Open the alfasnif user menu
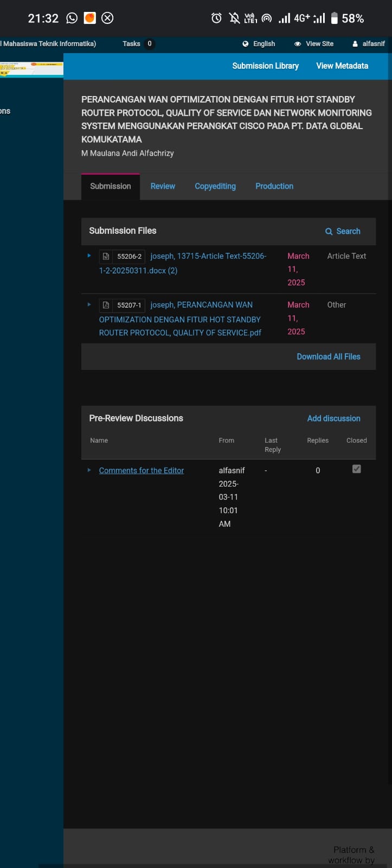Screen dimensions: 392x868 (369, 44)
